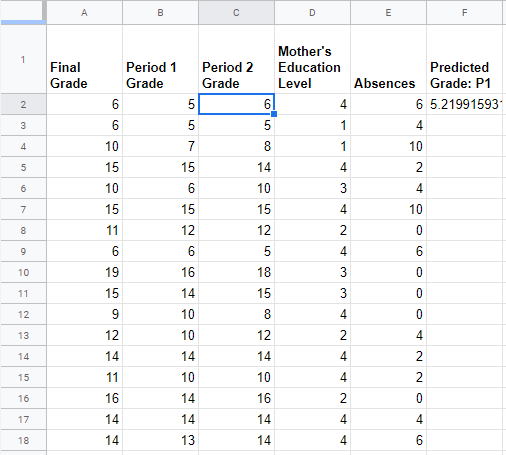Select row 5 header
Image resolution: width=506 pixels, height=455 pixels.
click(23, 167)
